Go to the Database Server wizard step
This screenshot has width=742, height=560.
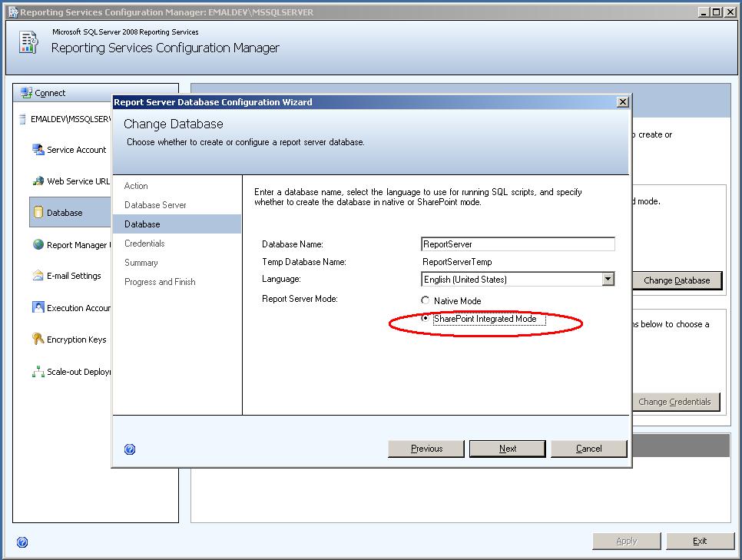[155, 205]
